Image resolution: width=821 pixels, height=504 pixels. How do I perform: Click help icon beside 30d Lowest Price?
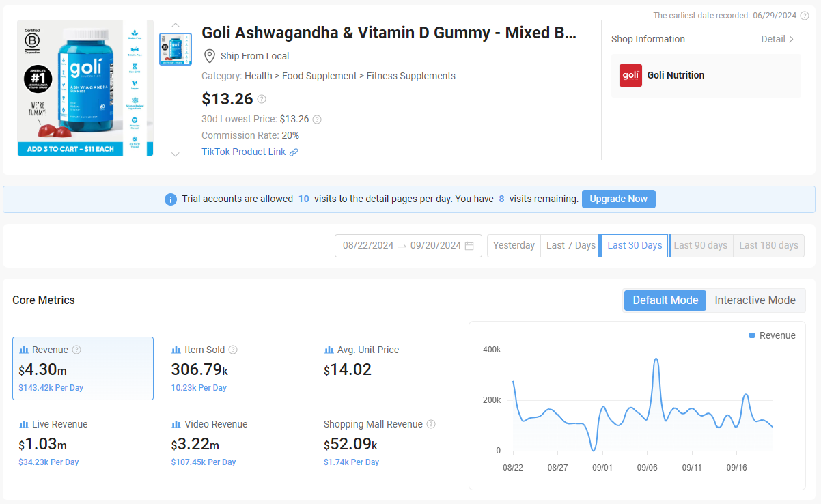[x=317, y=120]
